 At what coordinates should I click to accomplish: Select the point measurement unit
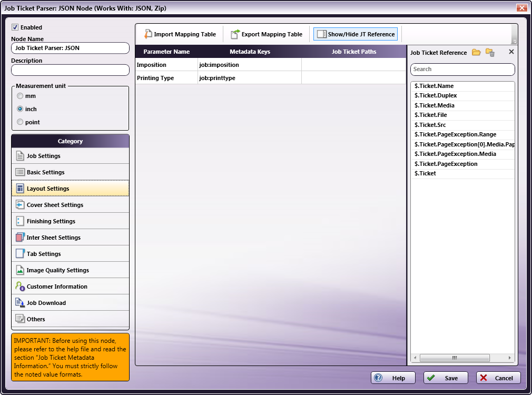click(20, 122)
